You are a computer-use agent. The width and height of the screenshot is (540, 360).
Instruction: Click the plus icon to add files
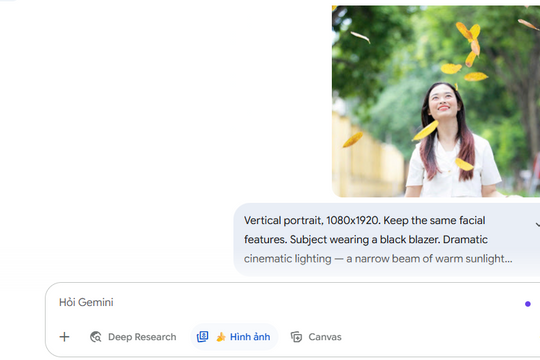coord(64,337)
